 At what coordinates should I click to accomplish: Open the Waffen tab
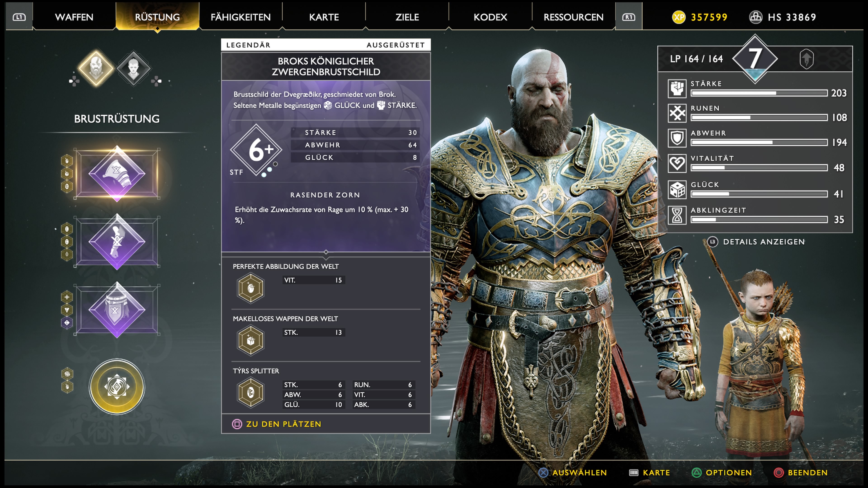(74, 17)
